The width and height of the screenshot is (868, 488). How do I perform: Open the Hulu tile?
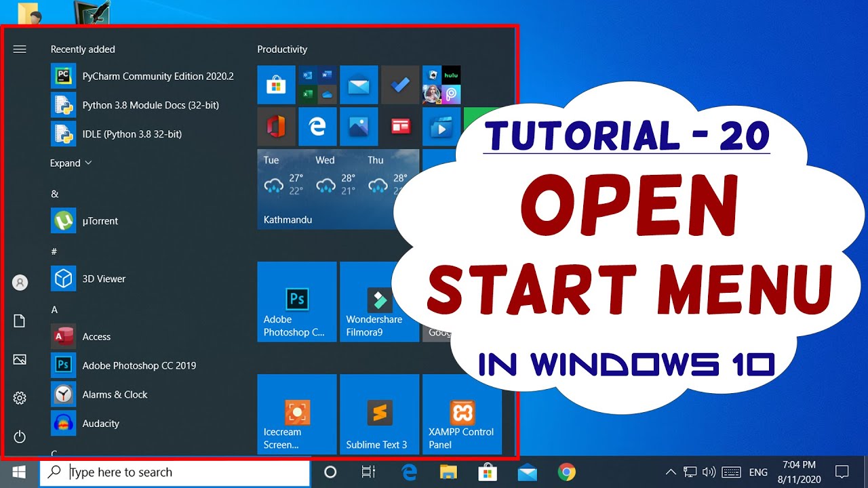[x=451, y=75]
